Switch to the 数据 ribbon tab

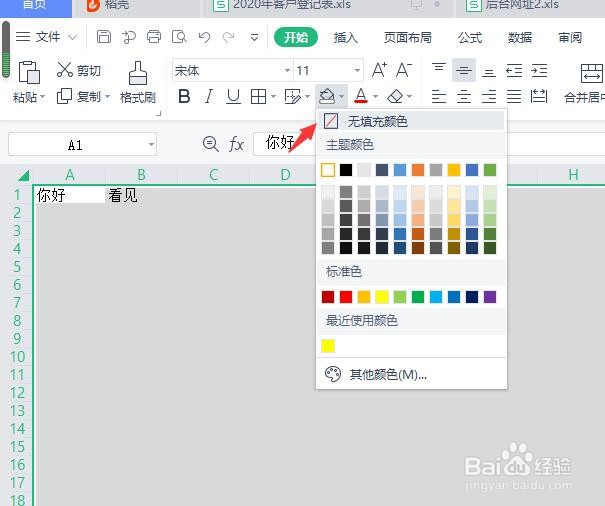519,37
